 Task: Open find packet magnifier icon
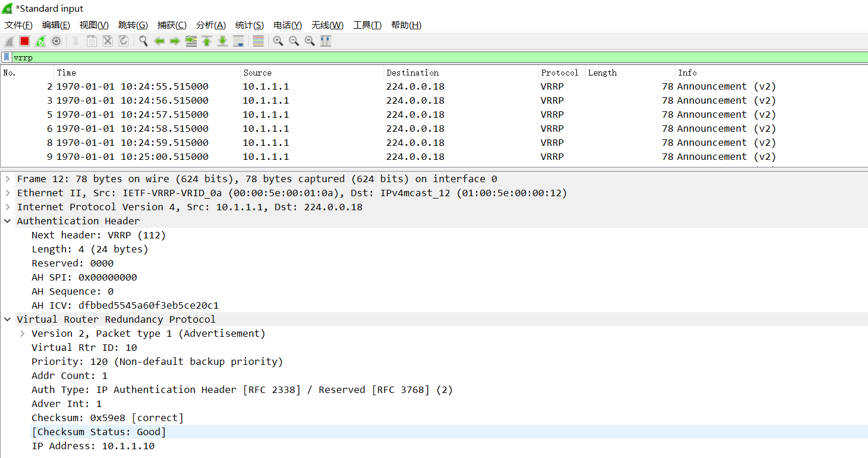pos(143,41)
